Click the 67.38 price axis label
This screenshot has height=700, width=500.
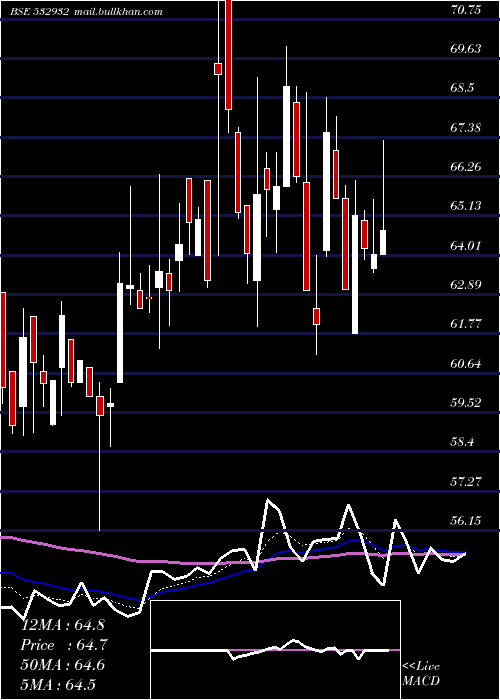pyautogui.click(x=466, y=128)
